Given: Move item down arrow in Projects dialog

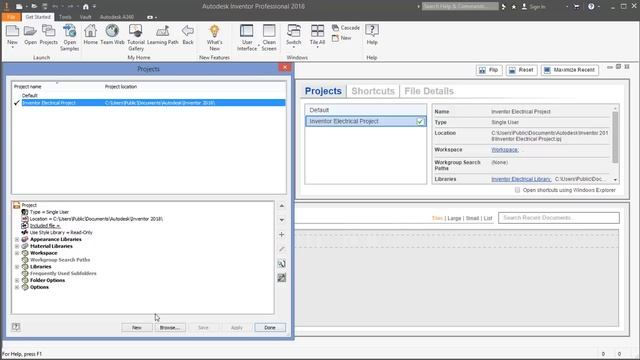Looking at the screenshot, I should [282, 220].
